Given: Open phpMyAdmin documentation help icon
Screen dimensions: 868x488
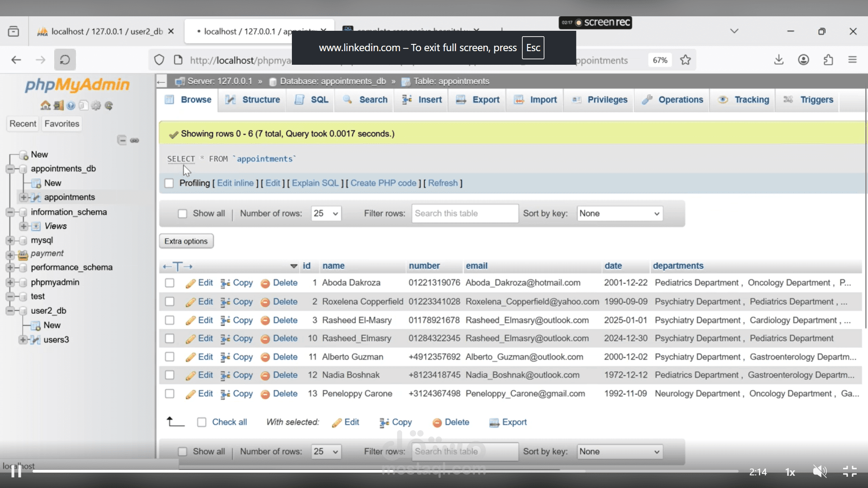Looking at the screenshot, I should tap(71, 105).
